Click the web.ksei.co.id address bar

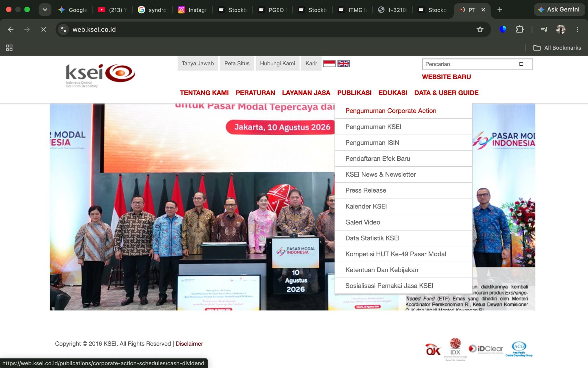(x=273, y=29)
